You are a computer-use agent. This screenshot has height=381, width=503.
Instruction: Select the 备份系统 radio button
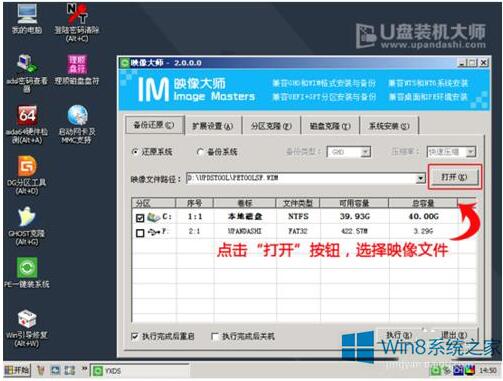pos(200,152)
